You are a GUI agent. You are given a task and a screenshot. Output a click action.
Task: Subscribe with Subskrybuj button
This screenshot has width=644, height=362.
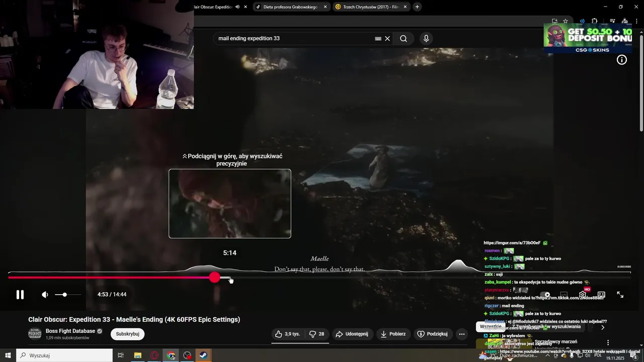click(128, 334)
